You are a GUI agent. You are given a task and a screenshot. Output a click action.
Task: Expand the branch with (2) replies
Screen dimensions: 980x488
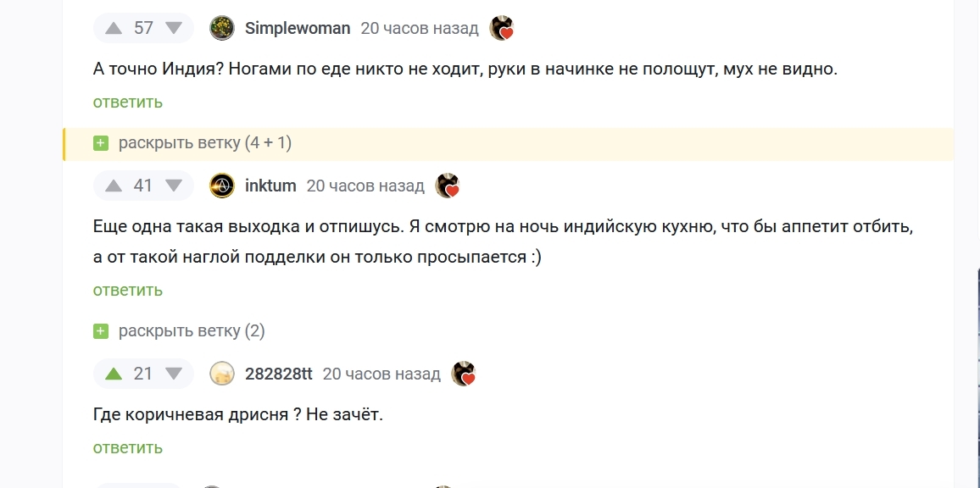(192, 331)
